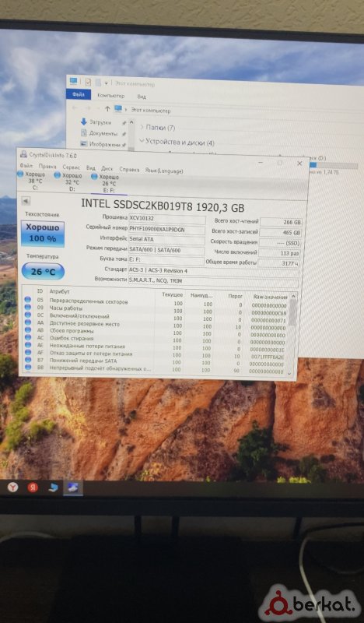Click the Серийный номер field

166,230
